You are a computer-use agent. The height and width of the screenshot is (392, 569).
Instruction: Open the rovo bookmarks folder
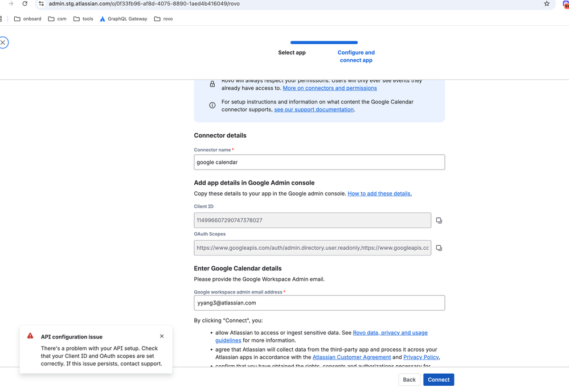[163, 19]
